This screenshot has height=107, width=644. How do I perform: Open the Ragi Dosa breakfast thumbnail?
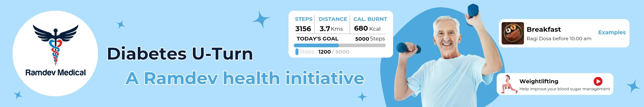[x=513, y=33]
